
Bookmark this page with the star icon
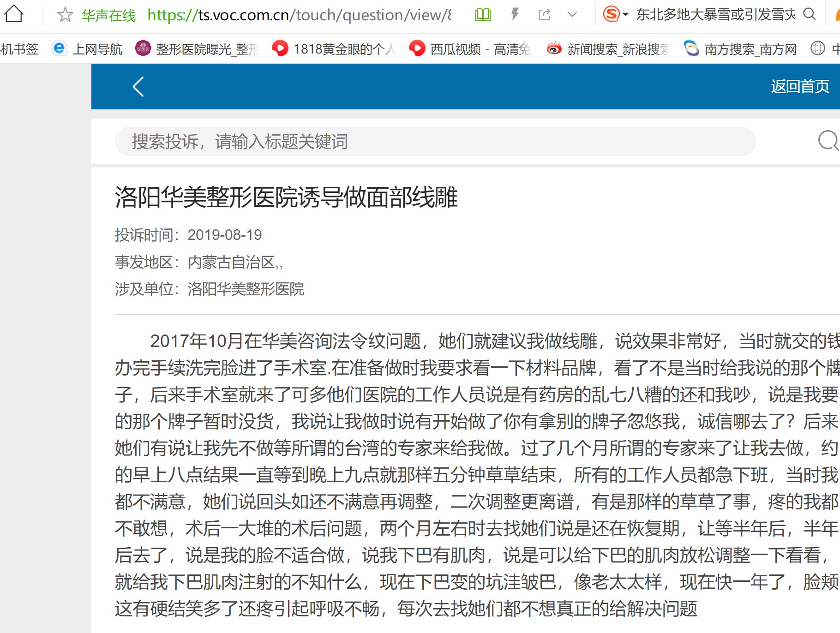pyautogui.click(x=65, y=15)
